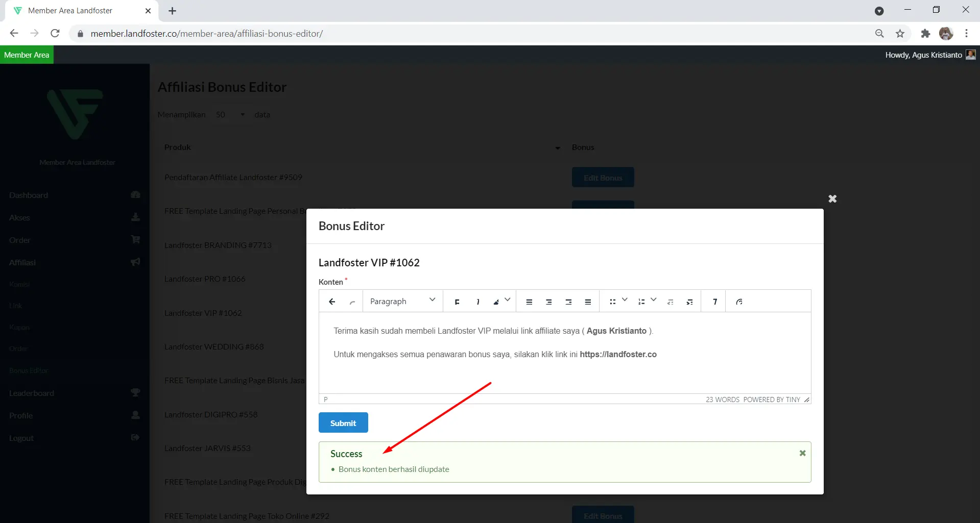Insert a bullet list
This screenshot has height=523, width=980.
point(612,302)
